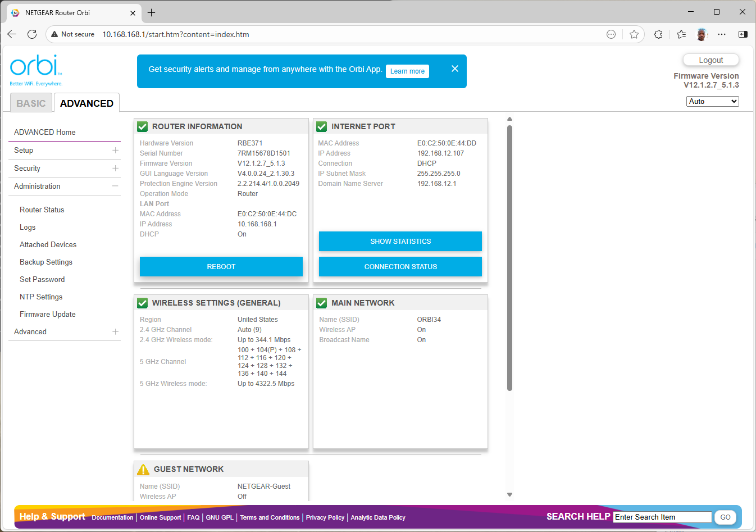Open Backup Settings
The image size is (756, 532).
point(46,262)
